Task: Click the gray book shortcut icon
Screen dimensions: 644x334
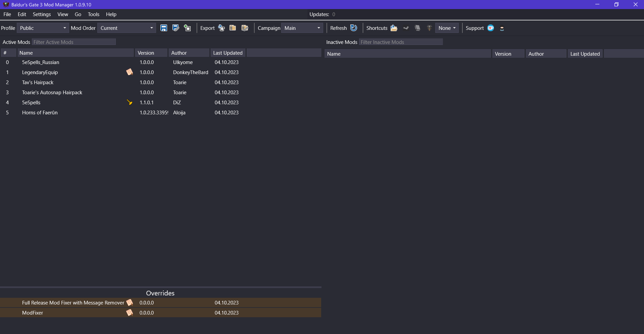Action: [x=417, y=28]
